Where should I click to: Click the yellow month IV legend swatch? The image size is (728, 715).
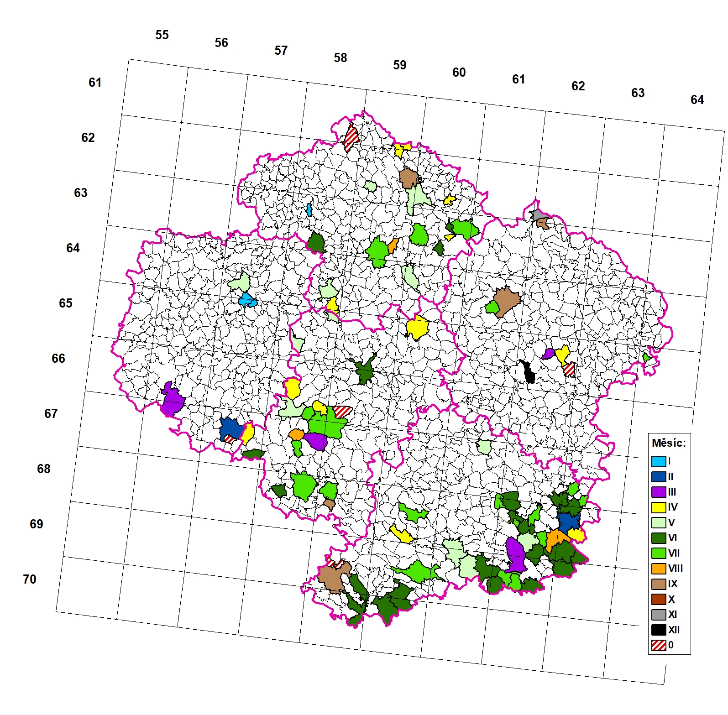tap(659, 507)
